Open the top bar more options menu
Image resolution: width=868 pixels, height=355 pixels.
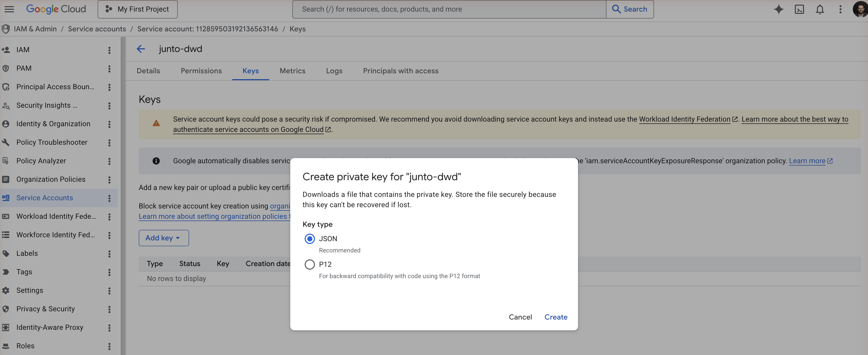point(840,10)
